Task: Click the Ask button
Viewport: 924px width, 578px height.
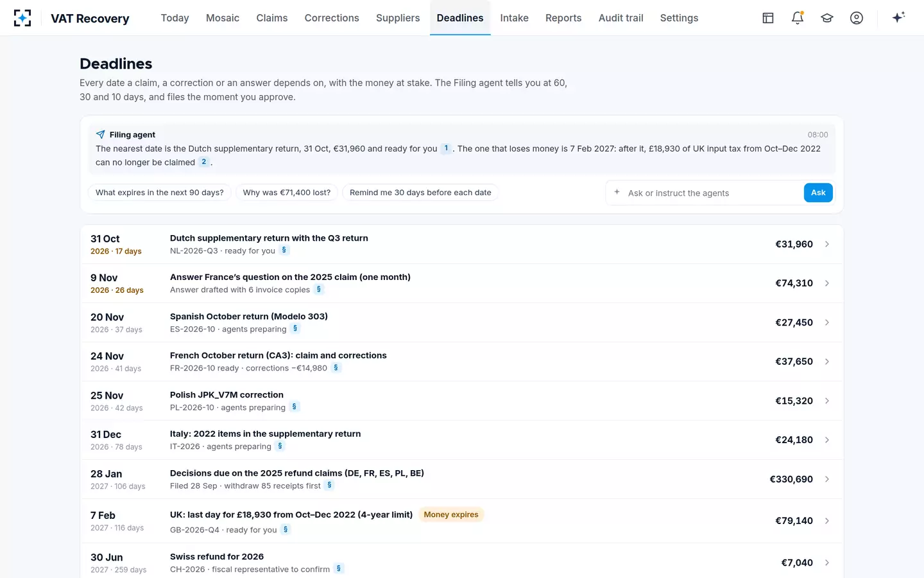Action: coord(818,193)
